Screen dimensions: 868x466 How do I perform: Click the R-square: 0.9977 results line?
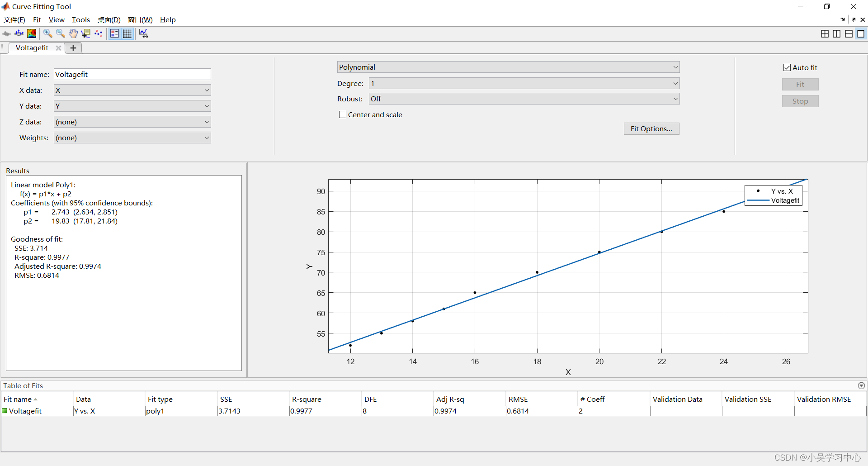pyautogui.click(x=42, y=257)
